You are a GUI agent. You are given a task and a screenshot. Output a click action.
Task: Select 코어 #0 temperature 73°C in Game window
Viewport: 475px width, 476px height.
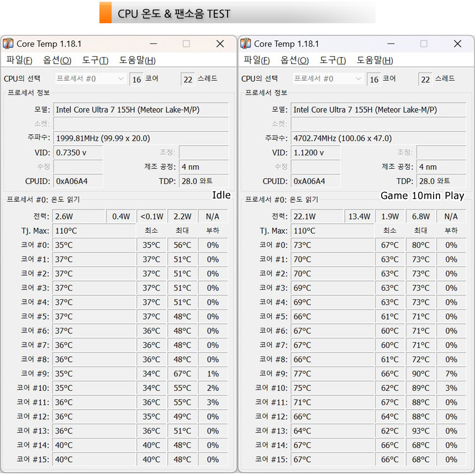click(x=332, y=245)
